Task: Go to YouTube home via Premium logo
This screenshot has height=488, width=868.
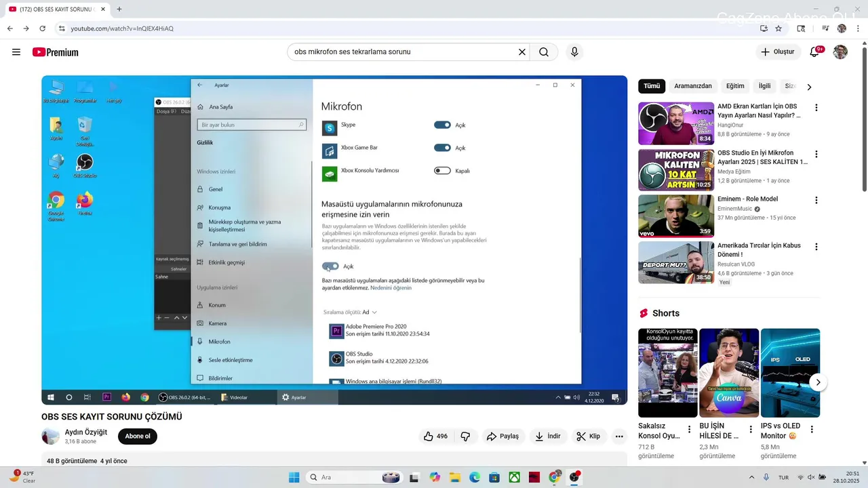Action: [56, 52]
